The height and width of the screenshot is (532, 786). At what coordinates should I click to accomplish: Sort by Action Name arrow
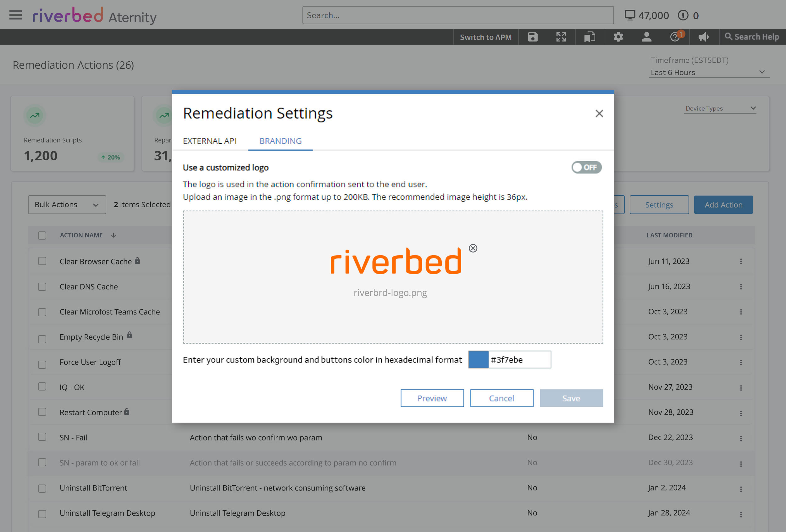(113, 235)
